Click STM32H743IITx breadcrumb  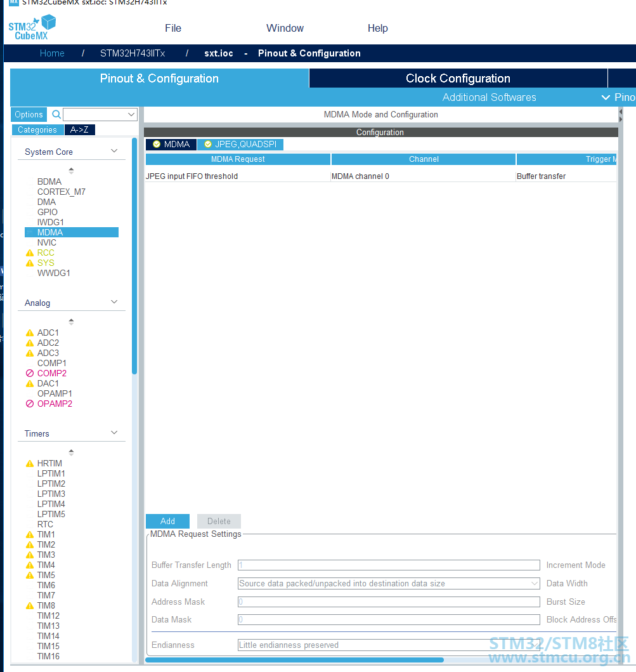(133, 53)
